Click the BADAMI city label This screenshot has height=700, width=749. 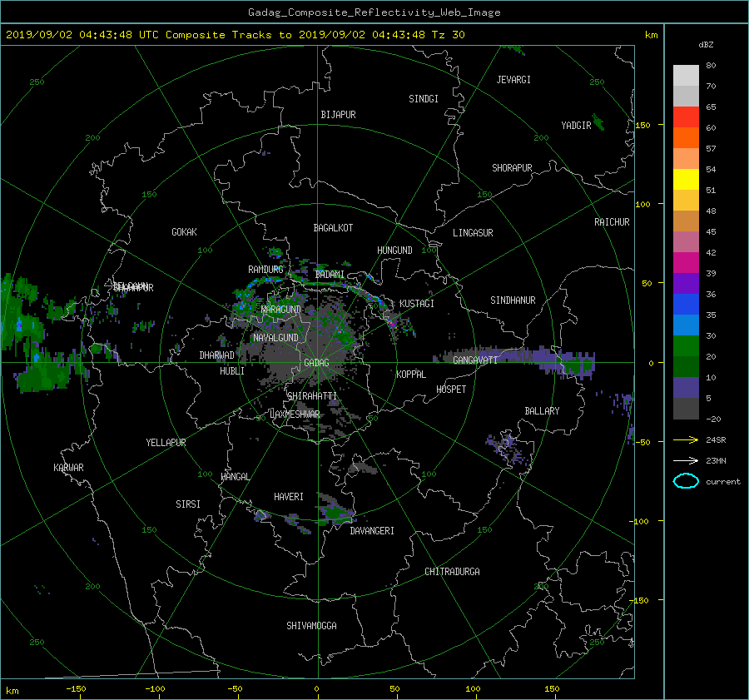(x=330, y=275)
